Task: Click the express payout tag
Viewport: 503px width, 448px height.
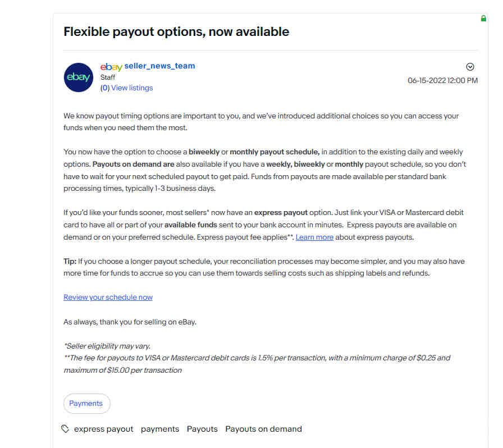Action: pyautogui.click(x=104, y=429)
